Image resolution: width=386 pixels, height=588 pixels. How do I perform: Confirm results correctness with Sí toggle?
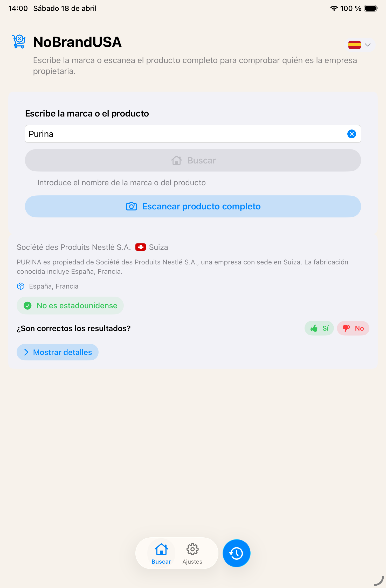click(319, 328)
